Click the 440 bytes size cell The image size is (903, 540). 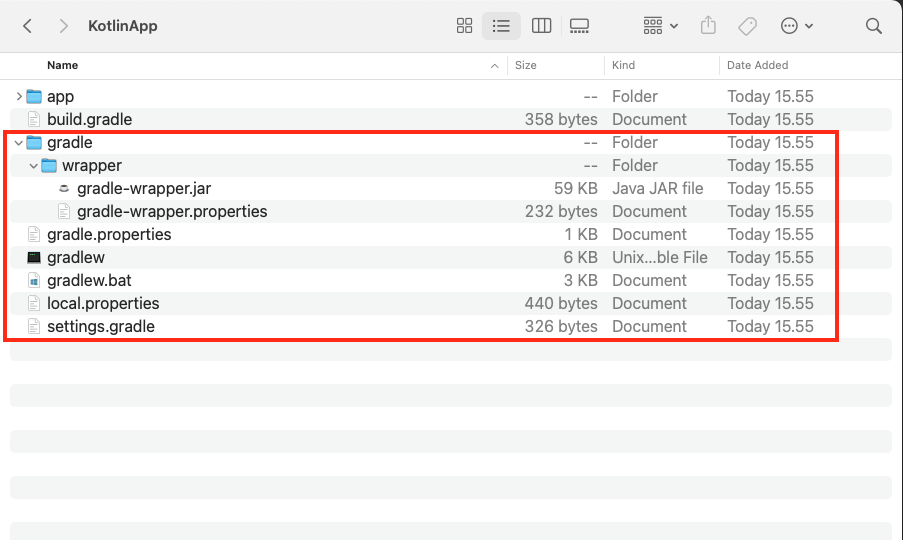tap(561, 303)
